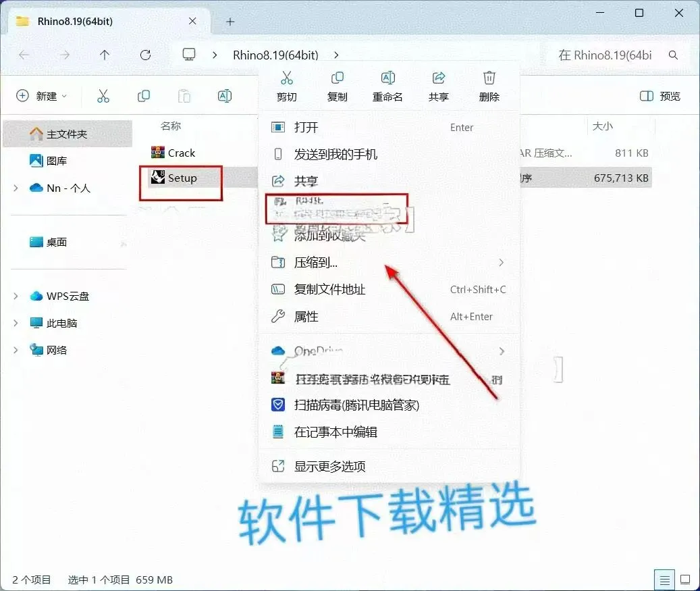Minimize the Explorer window
Viewport: 700px width, 591px height.
click(x=600, y=13)
